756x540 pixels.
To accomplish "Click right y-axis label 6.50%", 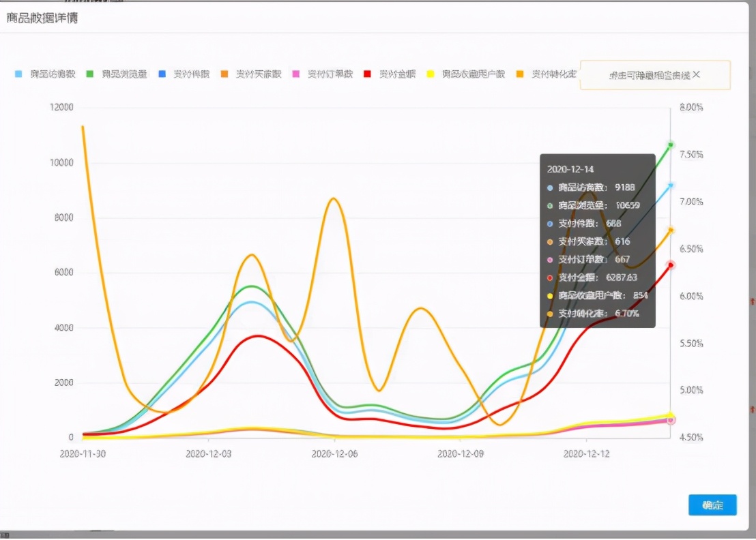I will [691, 249].
